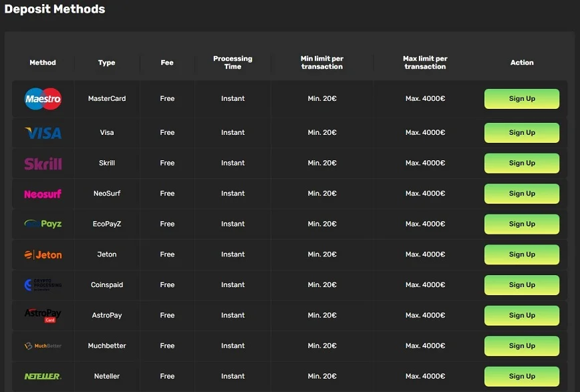Sign up using the Neteller row button
580x392 pixels.
click(x=522, y=376)
